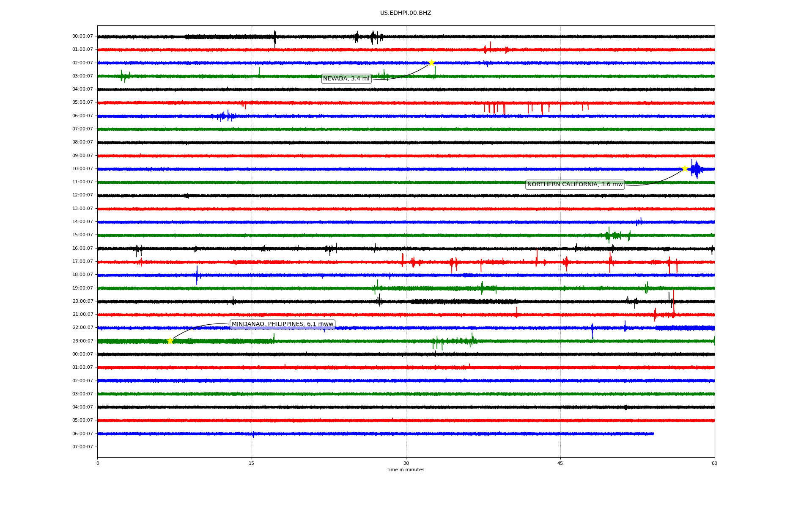Screen dimensions: 812x508
Task: Click the x-axis tick label 45
Action: click(560, 464)
